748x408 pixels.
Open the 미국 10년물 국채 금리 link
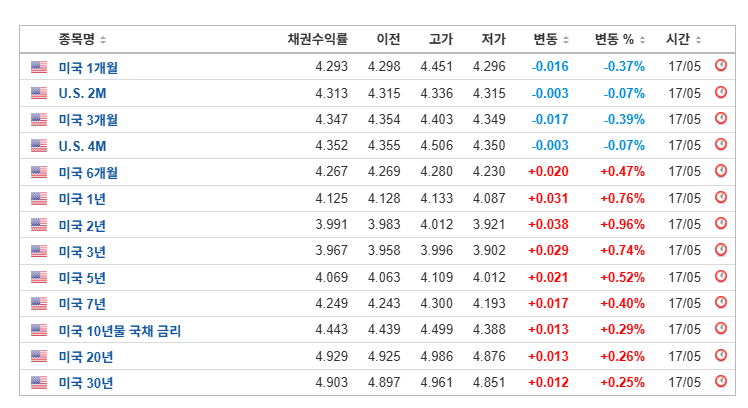point(120,330)
